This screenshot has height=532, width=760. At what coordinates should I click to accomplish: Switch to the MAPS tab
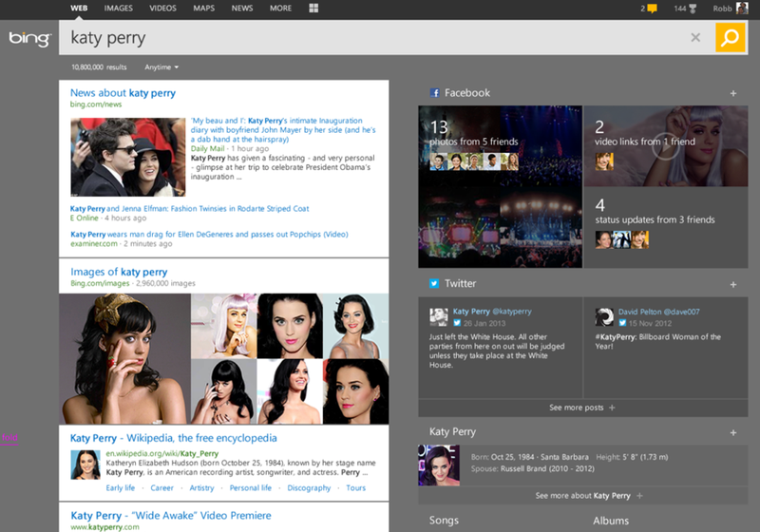(x=204, y=9)
